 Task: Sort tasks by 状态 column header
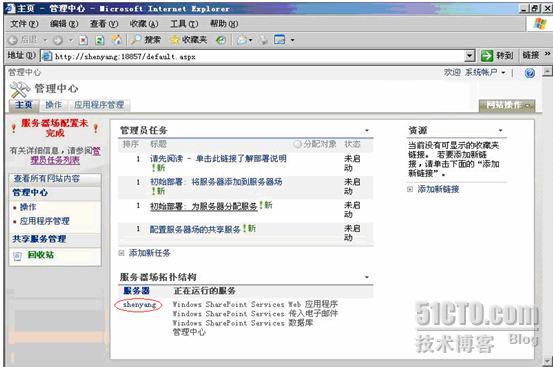point(352,144)
